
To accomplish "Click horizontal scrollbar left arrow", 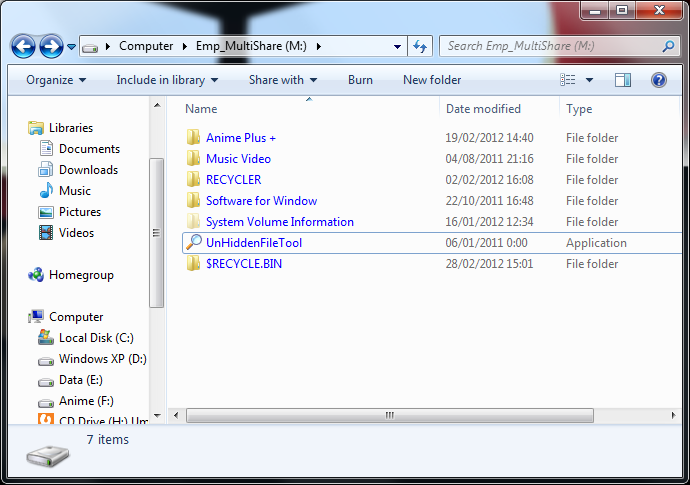I will pos(176,415).
